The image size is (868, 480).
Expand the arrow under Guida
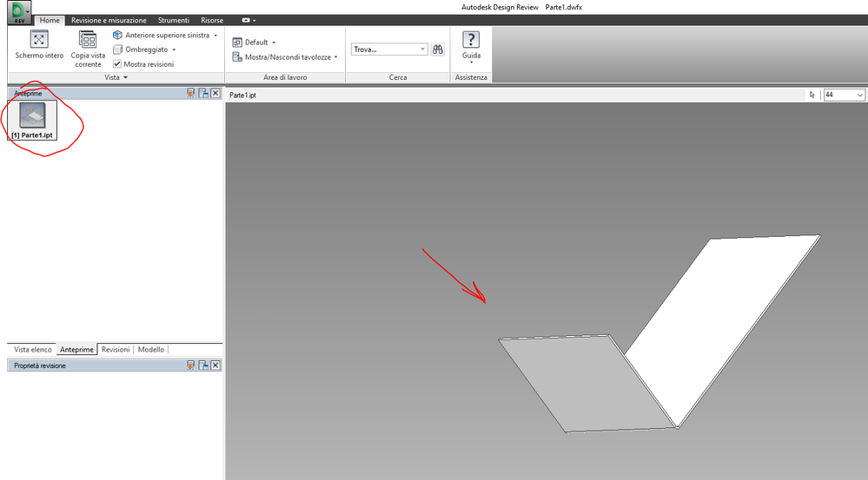pyautogui.click(x=471, y=62)
